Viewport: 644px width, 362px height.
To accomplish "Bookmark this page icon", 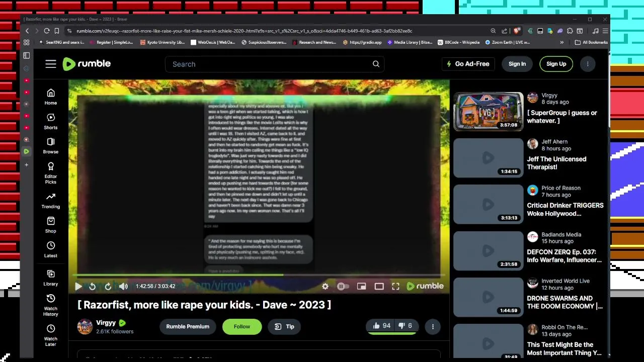I will pos(57,31).
